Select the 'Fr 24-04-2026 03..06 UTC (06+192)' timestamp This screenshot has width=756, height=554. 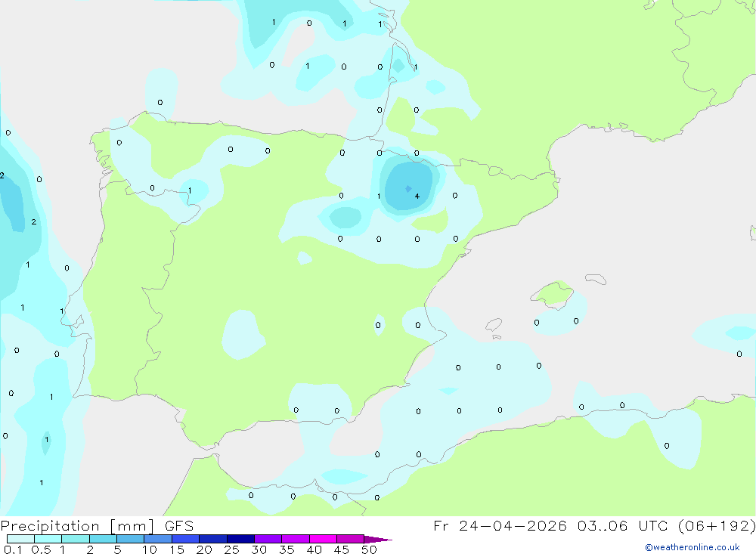594,526
